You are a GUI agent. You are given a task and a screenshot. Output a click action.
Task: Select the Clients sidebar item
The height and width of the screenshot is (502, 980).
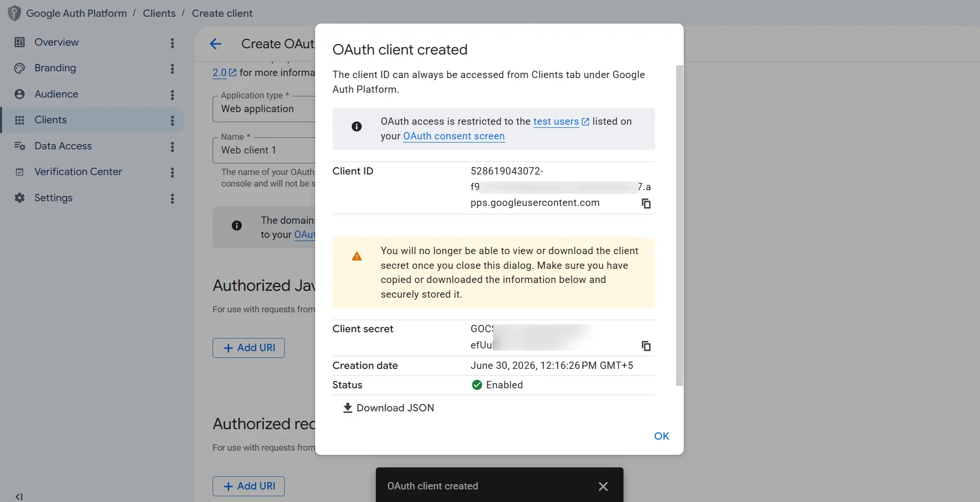92,120
